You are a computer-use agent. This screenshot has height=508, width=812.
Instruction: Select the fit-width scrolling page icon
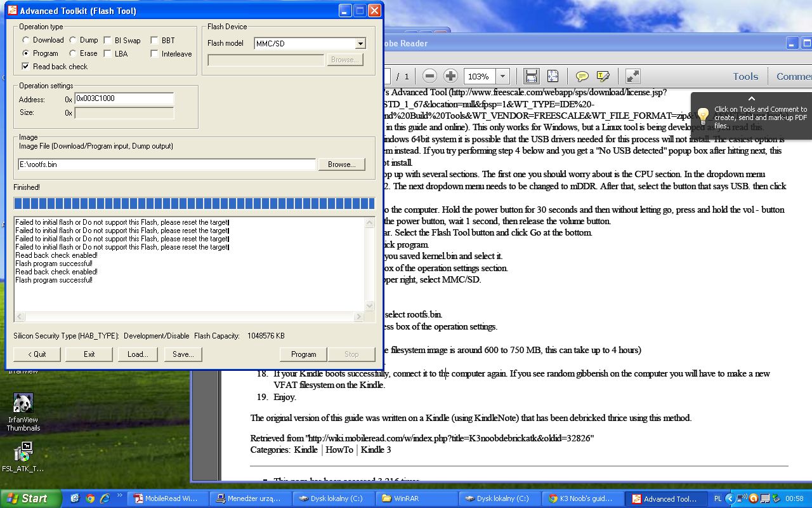[x=532, y=76]
